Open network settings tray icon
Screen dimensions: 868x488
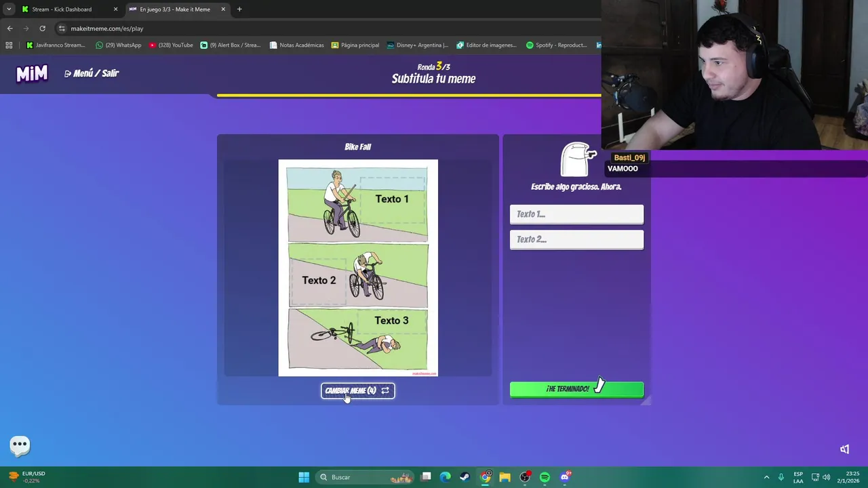815,477
